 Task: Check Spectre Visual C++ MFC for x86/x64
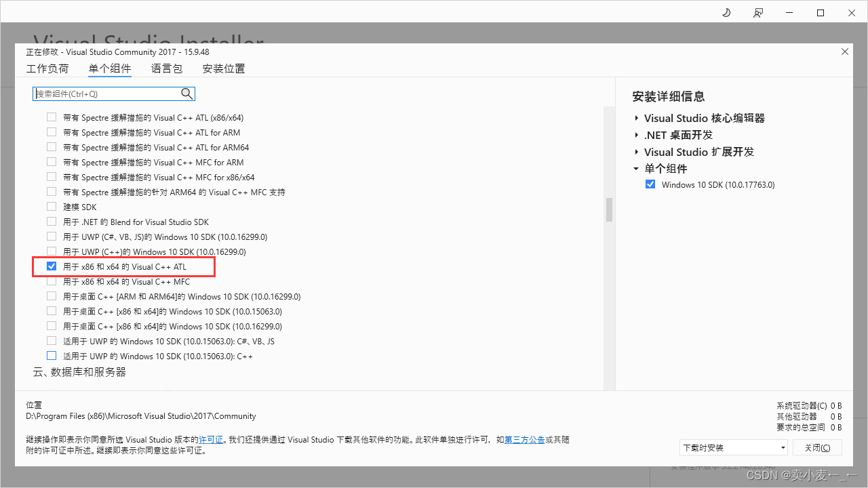pyautogui.click(x=52, y=177)
